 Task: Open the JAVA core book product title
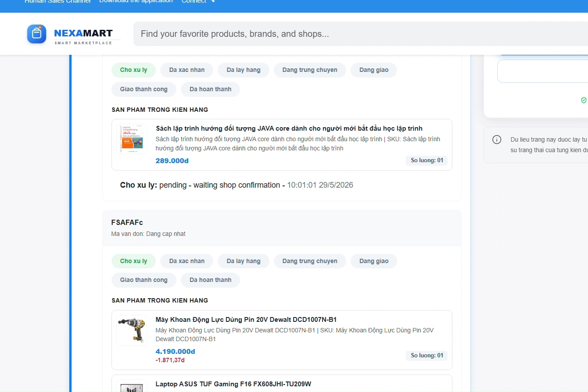pyautogui.click(x=289, y=128)
